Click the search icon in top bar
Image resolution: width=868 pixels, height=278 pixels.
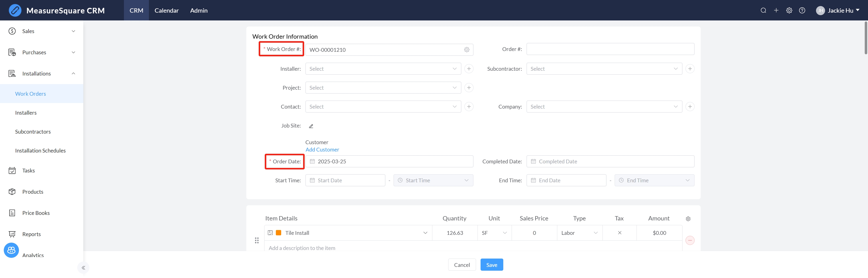pos(763,10)
